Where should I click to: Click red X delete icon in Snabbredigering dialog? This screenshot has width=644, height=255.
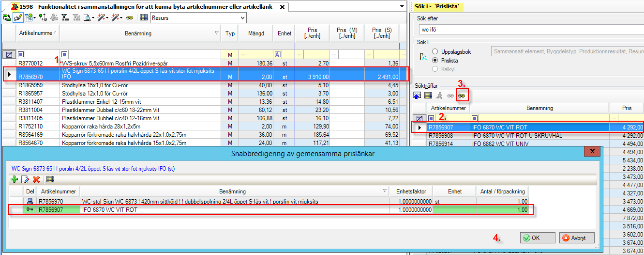point(36,179)
